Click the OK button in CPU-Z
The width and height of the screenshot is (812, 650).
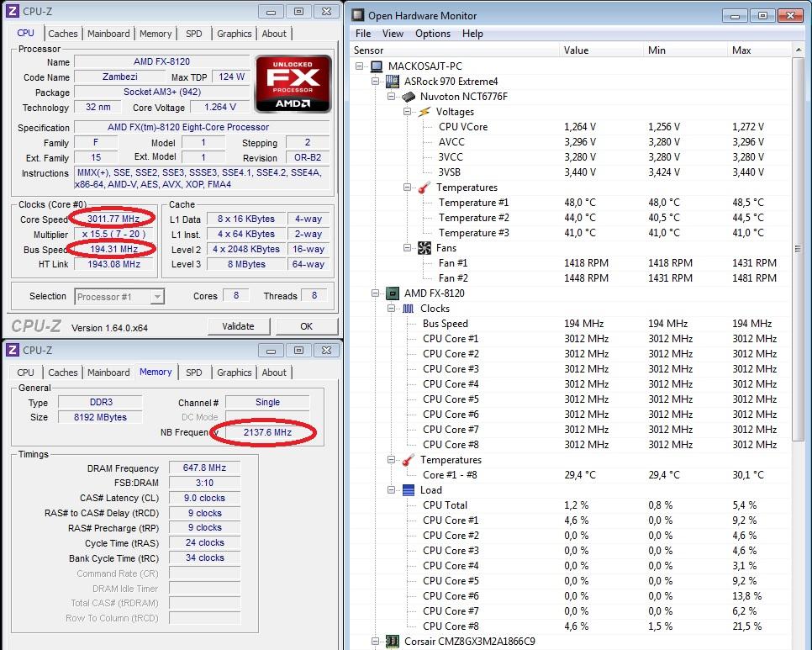pyautogui.click(x=307, y=327)
